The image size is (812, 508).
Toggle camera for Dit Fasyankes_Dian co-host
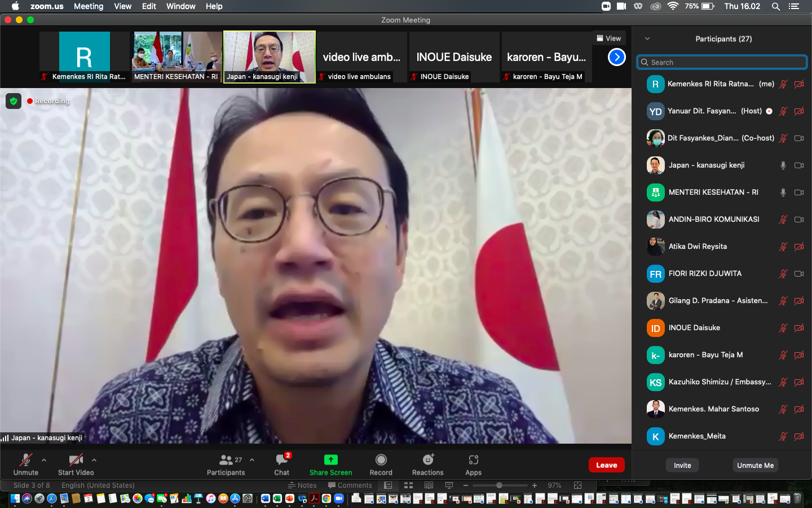point(799,138)
